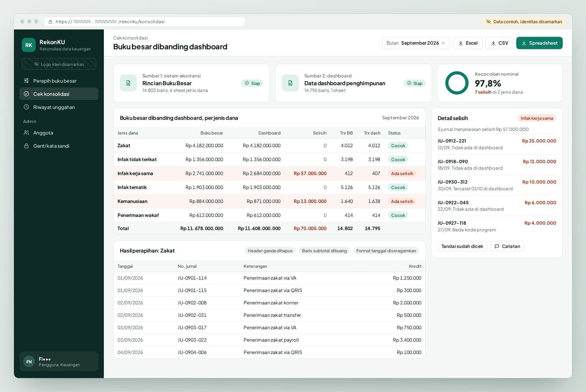Click the FN user avatar
Image resolution: width=586 pixels, height=392 pixels.
pyautogui.click(x=29, y=361)
